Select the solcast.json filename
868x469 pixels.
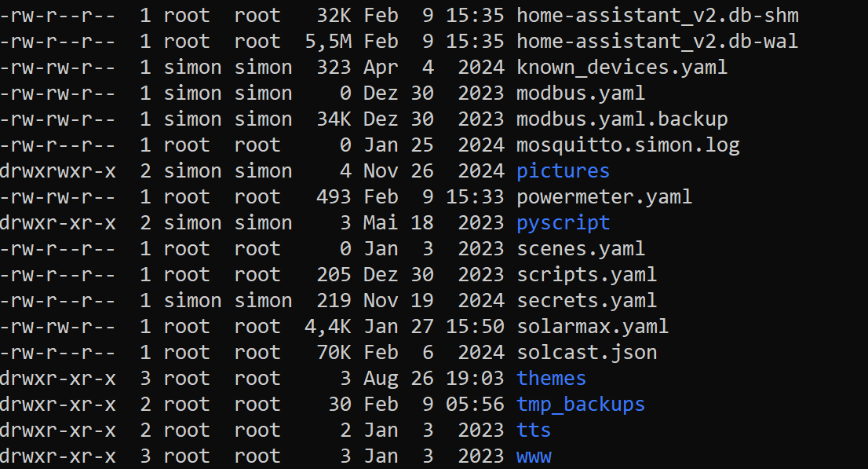tap(586, 352)
